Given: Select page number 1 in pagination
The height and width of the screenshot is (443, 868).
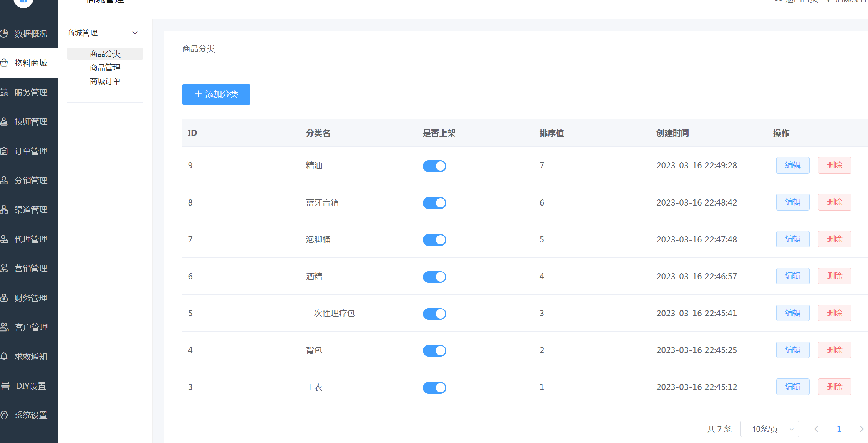Looking at the screenshot, I should [839, 429].
